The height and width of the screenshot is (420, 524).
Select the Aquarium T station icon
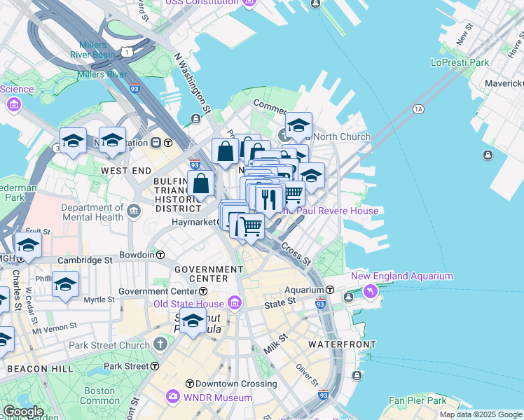coord(330,290)
